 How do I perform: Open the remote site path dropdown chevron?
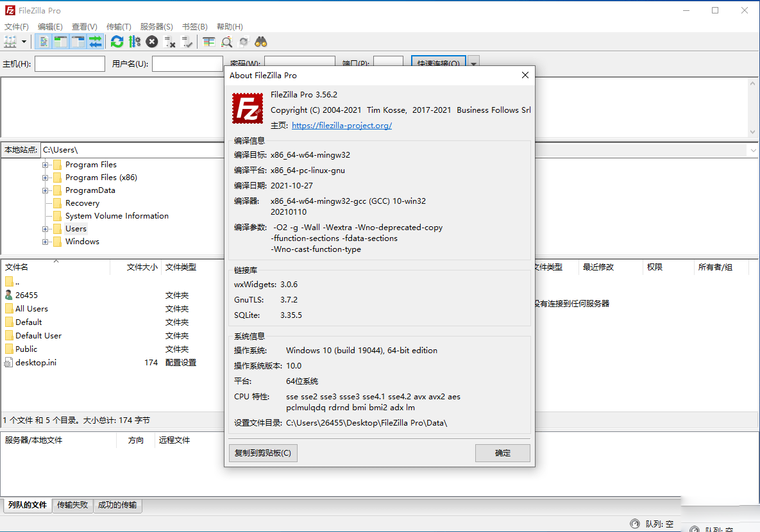tap(753, 150)
